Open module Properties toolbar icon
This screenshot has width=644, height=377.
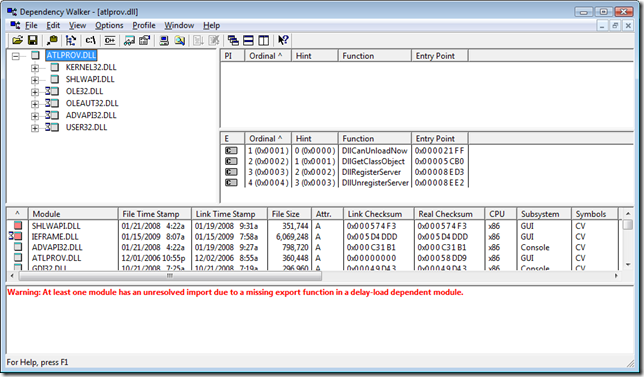[x=145, y=40]
